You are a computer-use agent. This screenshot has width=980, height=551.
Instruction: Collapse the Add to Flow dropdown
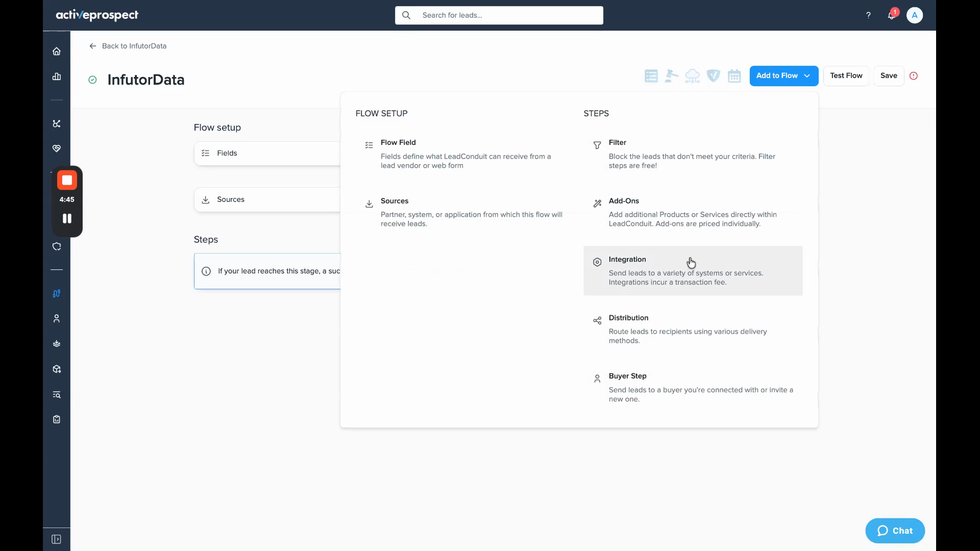coord(784,76)
